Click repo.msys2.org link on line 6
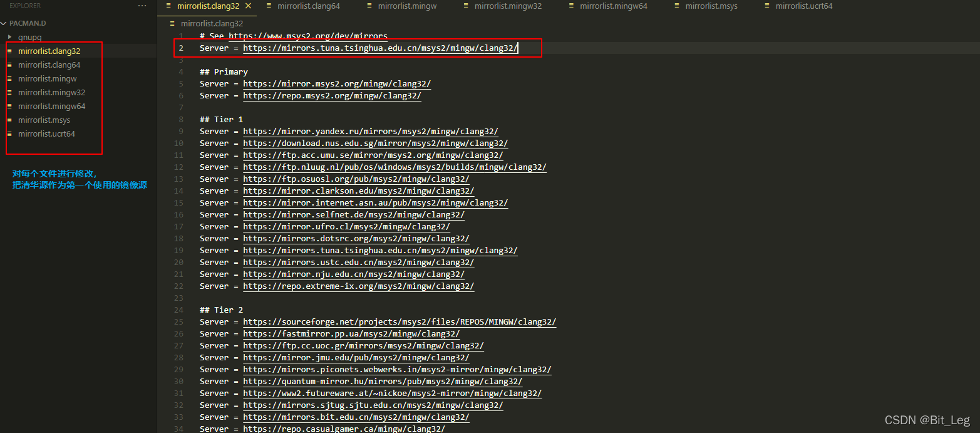This screenshot has width=980, height=433. point(332,95)
